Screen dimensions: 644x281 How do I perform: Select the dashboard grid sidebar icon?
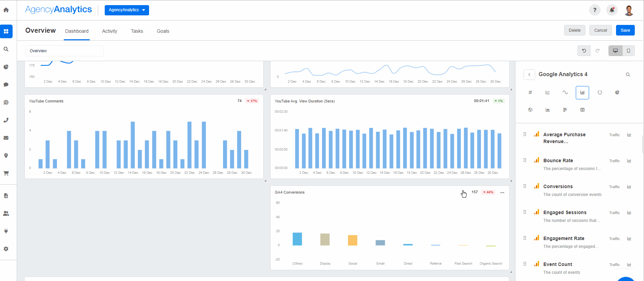tap(6, 31)
